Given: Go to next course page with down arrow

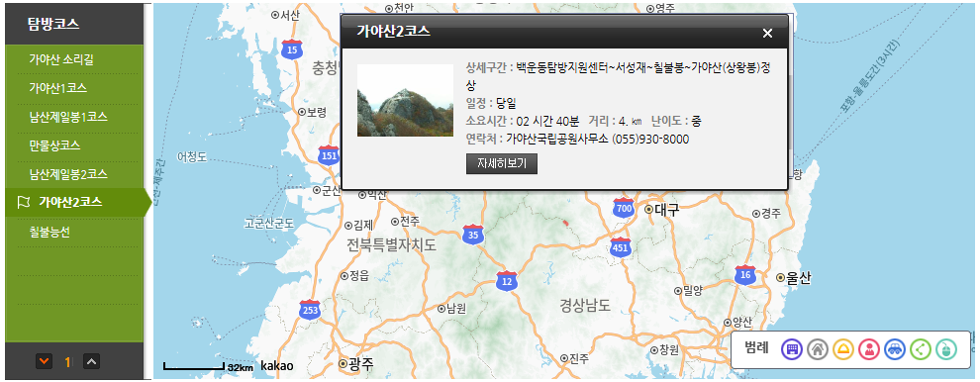Looking at the screenshot, I should pyautogui.click(x=44, y=361).
